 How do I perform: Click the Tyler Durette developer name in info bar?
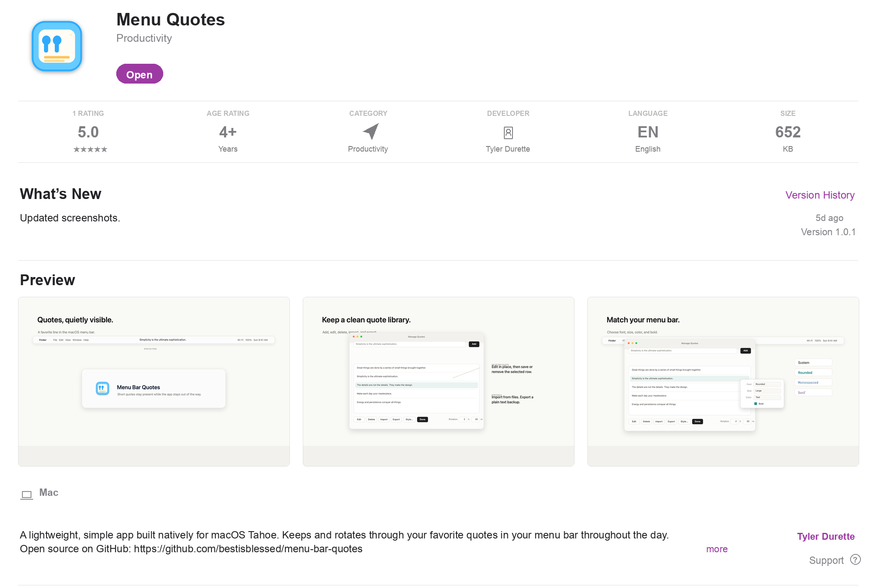click(x=508, y=149)
